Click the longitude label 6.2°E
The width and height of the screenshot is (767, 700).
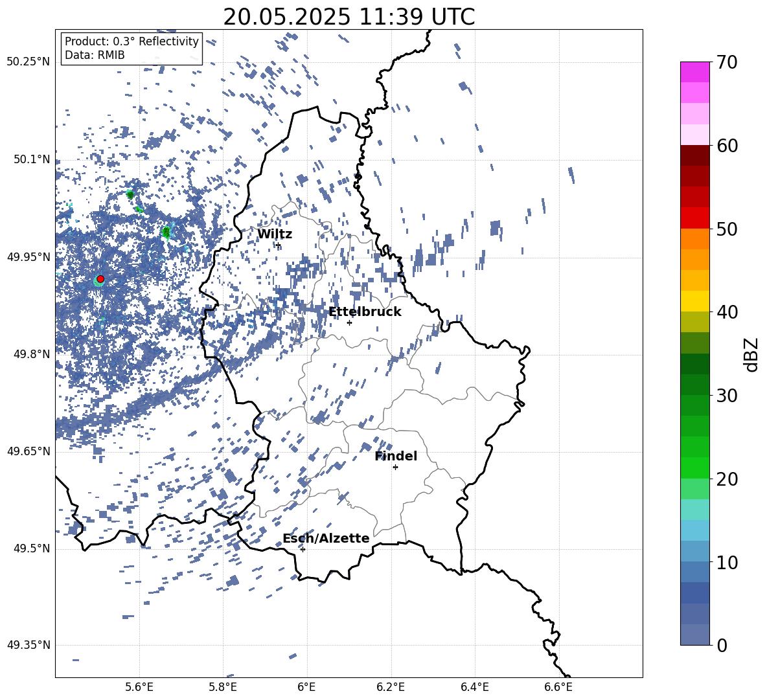[x=391, y=687]
